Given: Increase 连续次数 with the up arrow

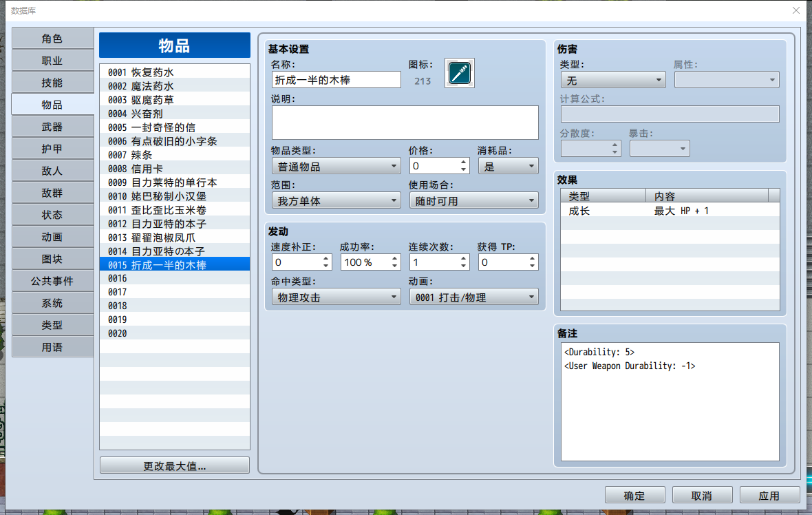Looking at the screenshot, I should [464, 259].
